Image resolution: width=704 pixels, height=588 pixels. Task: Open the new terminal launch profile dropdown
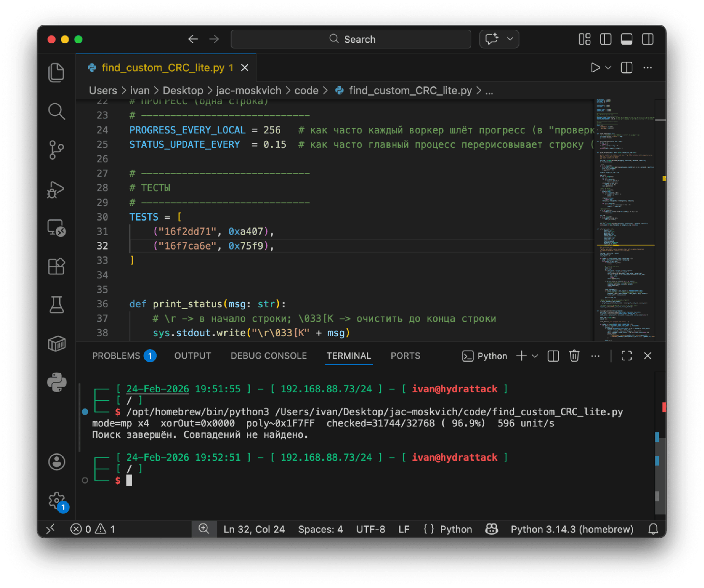[535, 356]
